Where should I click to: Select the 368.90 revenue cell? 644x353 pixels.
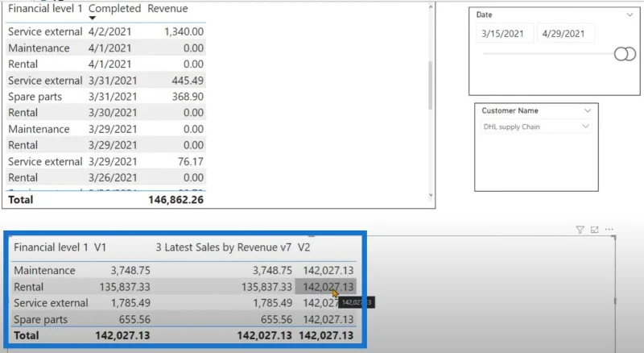coord(188,97)
